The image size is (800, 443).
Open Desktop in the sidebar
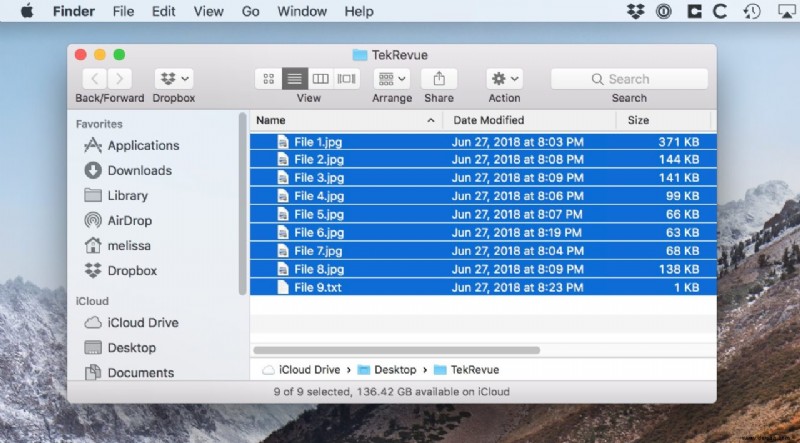120,348
